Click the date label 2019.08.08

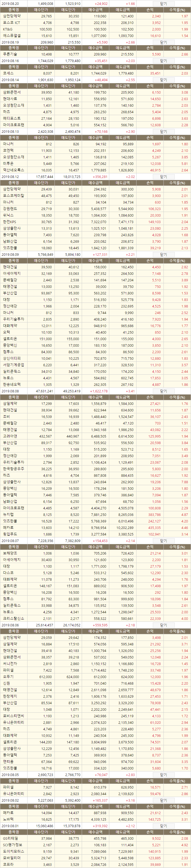(x=10, y=391)
